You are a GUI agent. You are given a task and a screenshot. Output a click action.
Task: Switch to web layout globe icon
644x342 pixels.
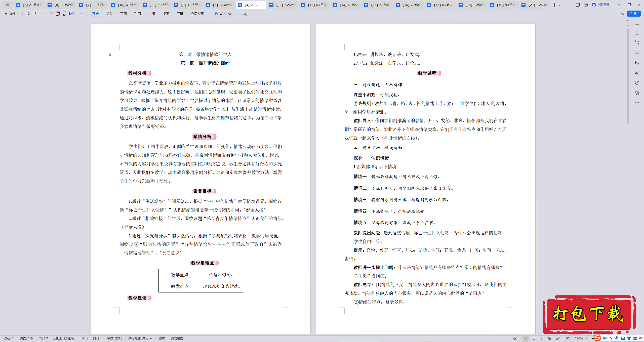550,338
